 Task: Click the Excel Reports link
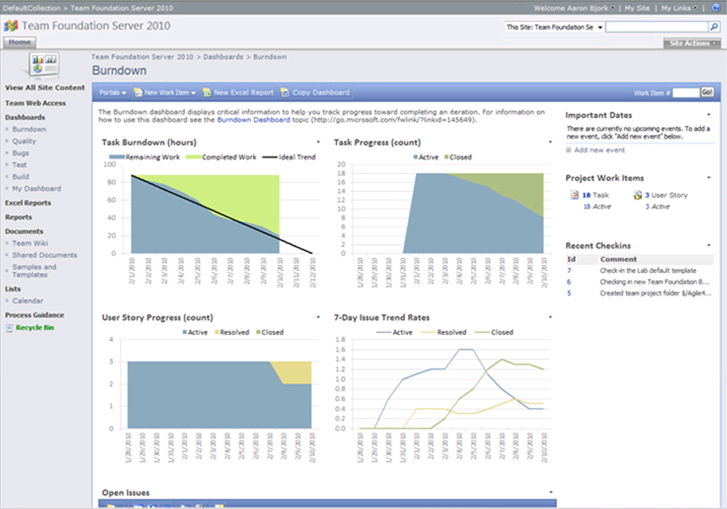tap(28, 203)
